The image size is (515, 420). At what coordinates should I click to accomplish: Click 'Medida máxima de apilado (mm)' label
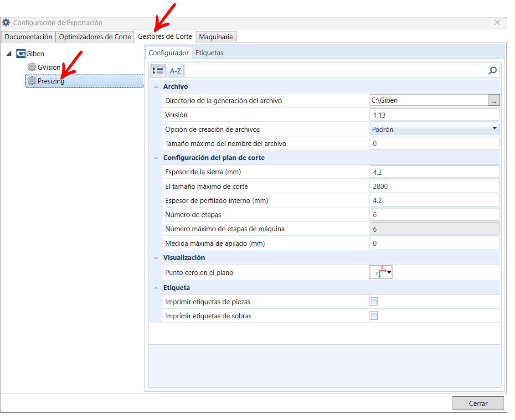point(215,244)
